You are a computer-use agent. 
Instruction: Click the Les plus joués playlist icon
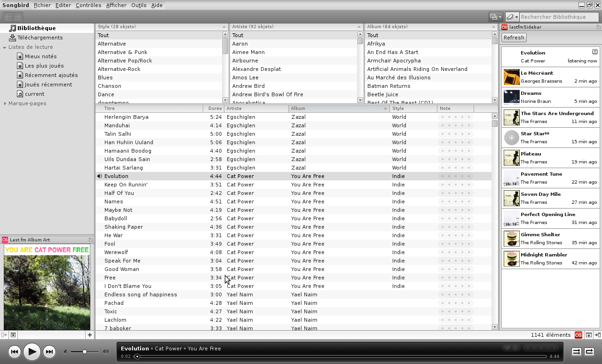click(20, 66)
